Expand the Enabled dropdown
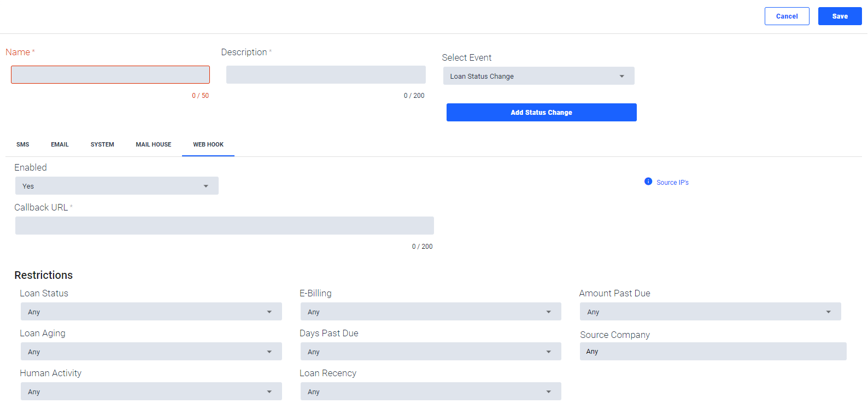 (117, 186)
